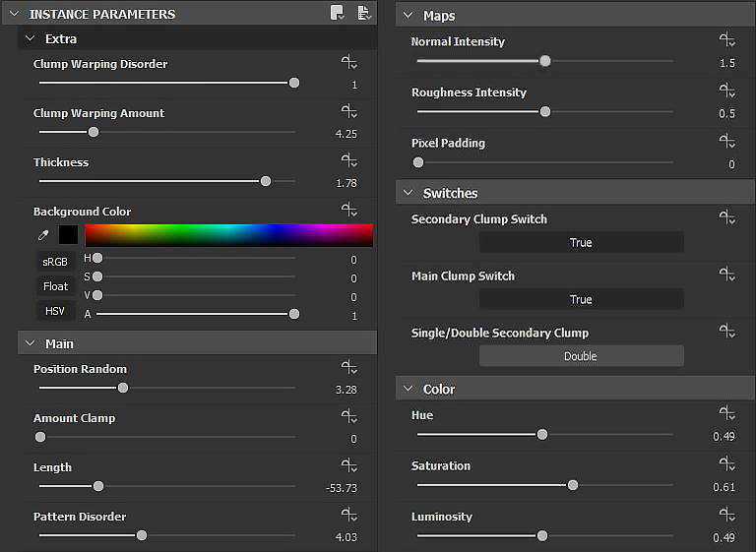The image size is (756, 552).
Task: Click the Hue parameter exposure icon
Action: coord(726,414)
